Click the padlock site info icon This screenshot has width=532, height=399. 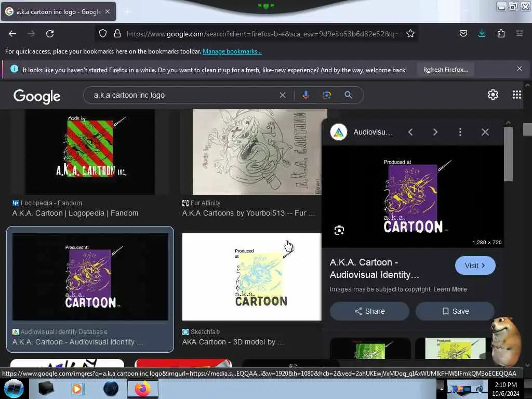(117, 33)
